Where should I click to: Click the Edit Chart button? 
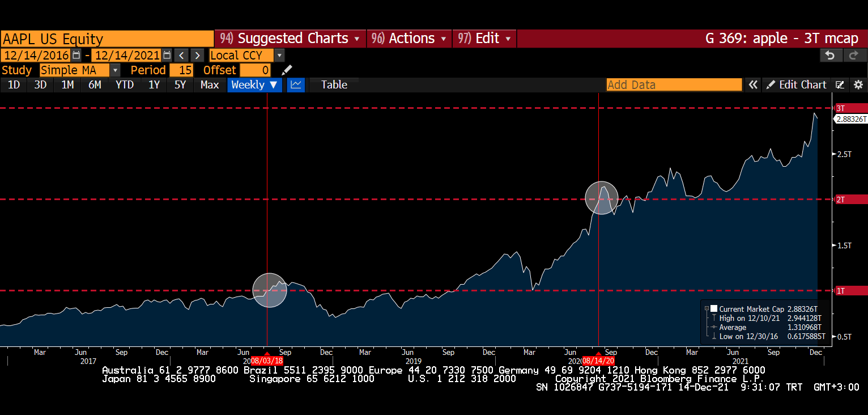(x=797, y=84)
